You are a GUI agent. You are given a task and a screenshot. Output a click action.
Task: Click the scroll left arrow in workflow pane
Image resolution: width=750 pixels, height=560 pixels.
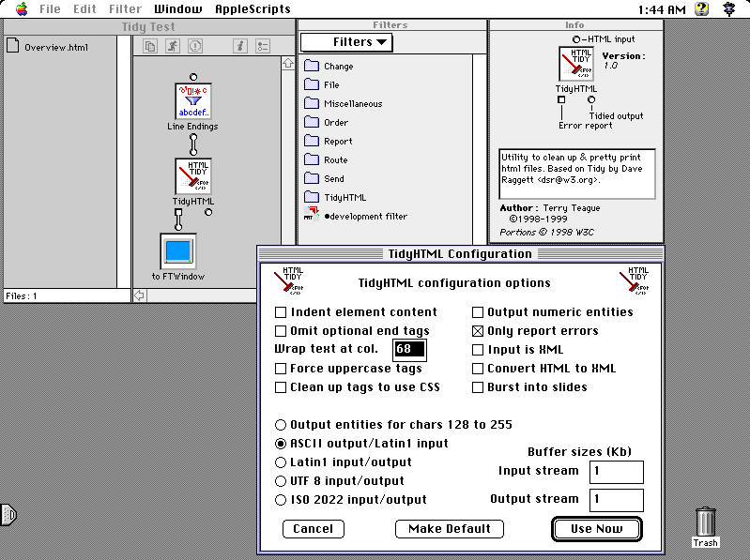click(139, 295)
